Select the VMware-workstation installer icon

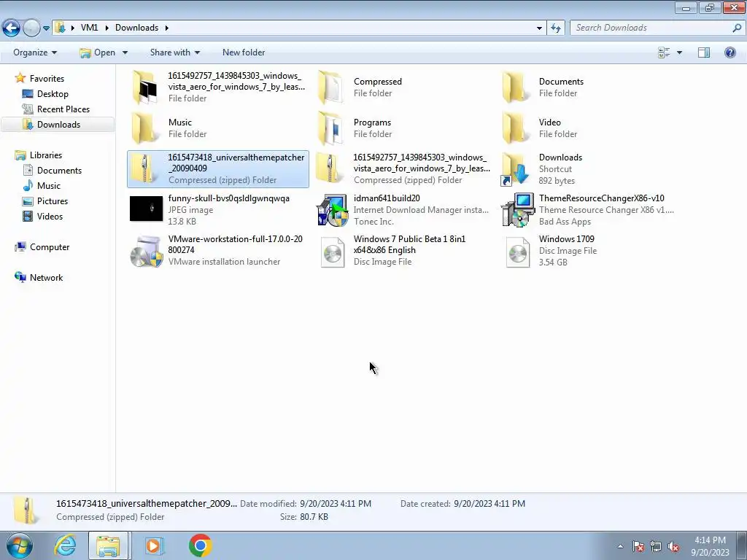point(146,251)
